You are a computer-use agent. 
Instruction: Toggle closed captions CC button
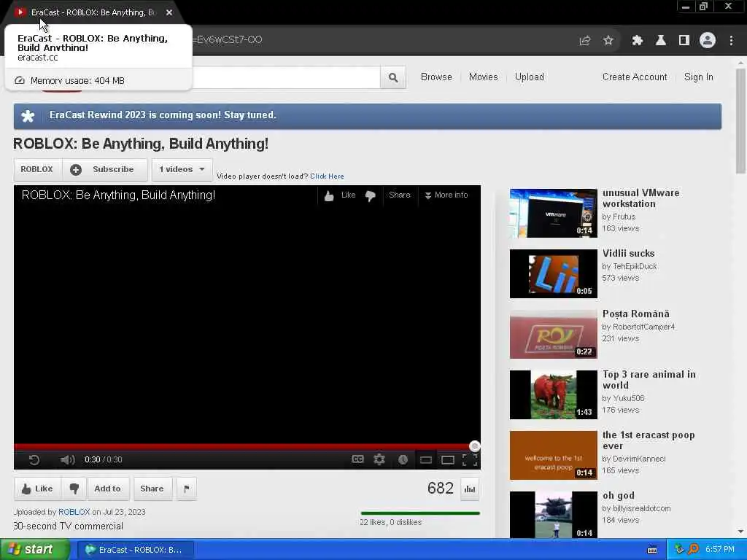pos(357,459)
